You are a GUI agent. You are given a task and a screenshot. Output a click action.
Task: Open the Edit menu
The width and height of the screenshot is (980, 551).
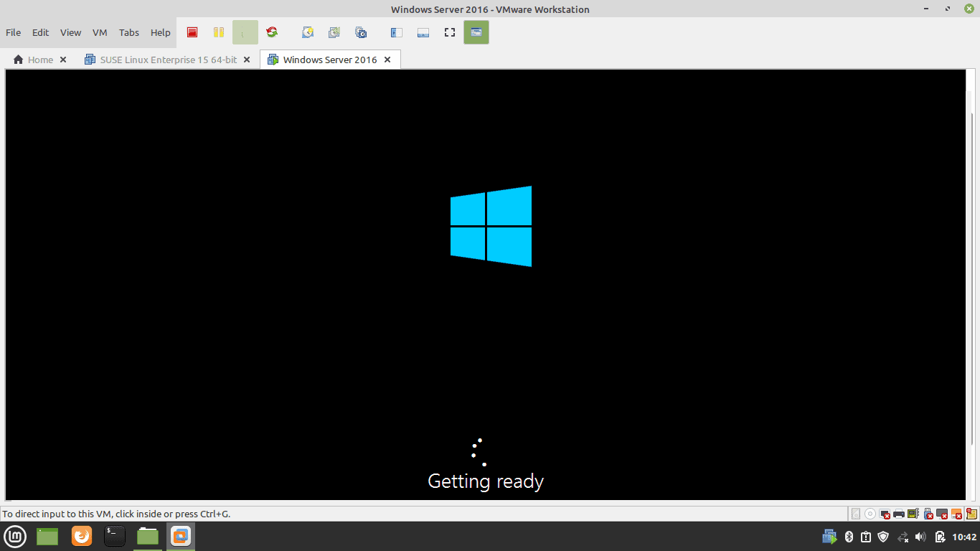click(41, 32)
